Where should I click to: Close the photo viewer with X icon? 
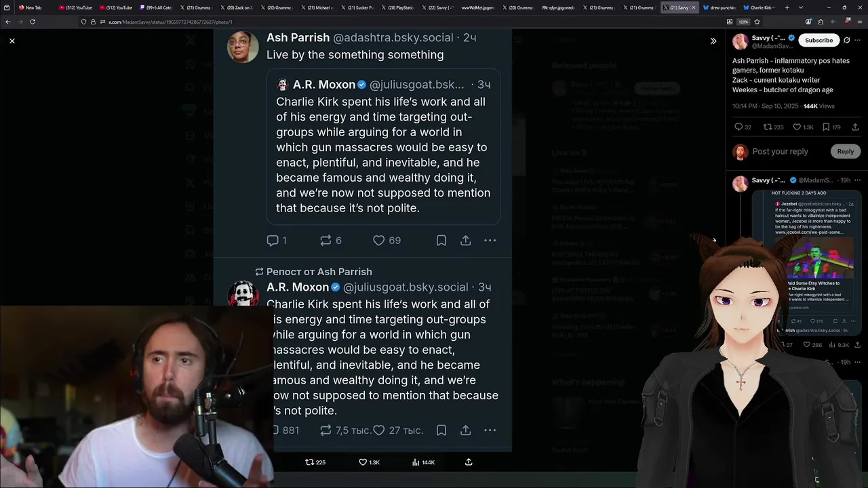pos(12,41)
